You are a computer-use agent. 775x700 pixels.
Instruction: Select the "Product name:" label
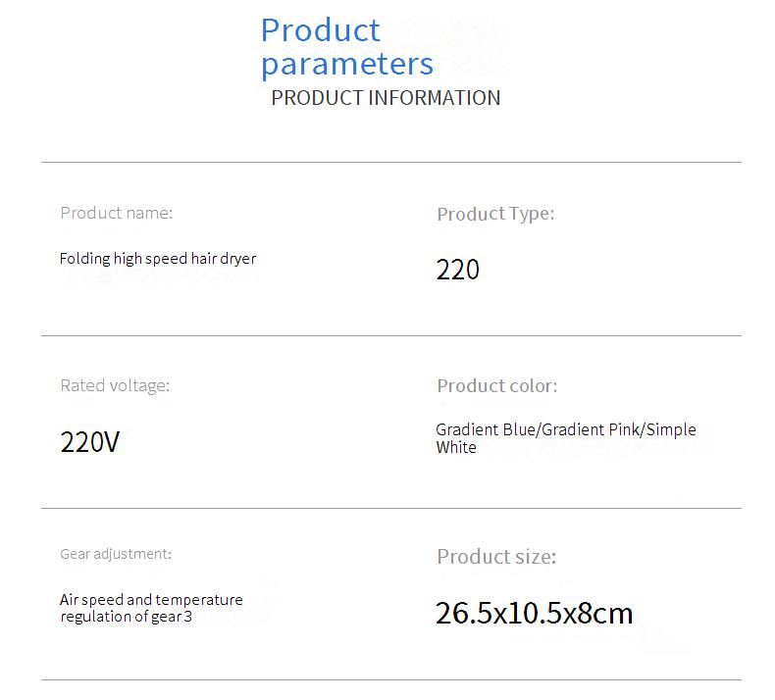coord(116,213)
